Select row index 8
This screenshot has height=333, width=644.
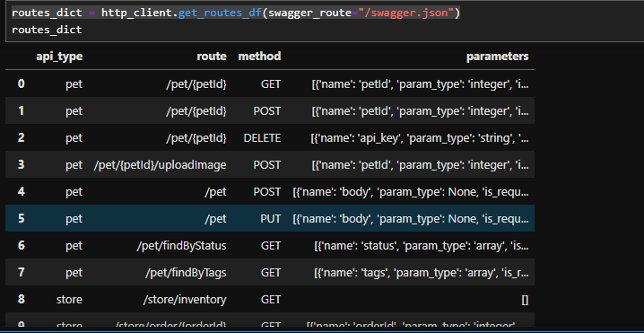tap(21, 299)
